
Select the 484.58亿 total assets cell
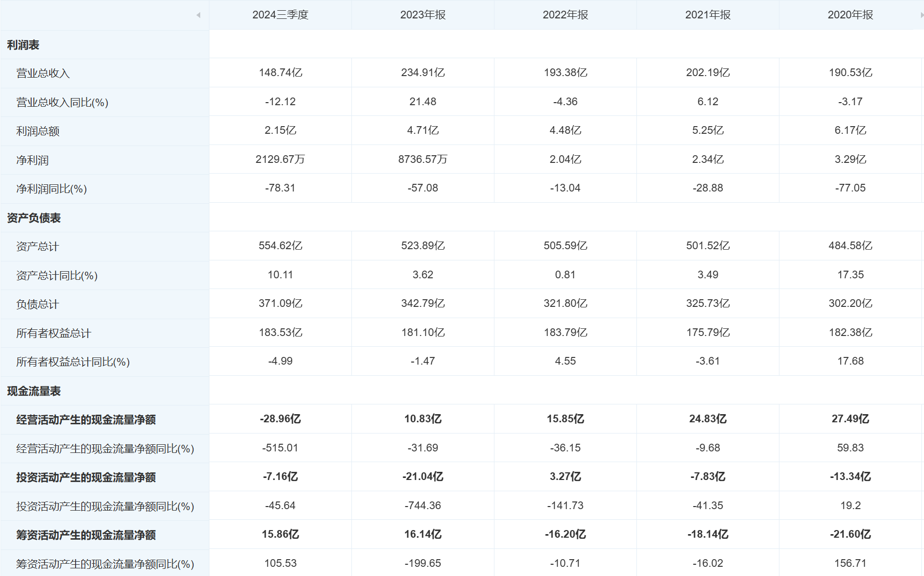[850, 246]
